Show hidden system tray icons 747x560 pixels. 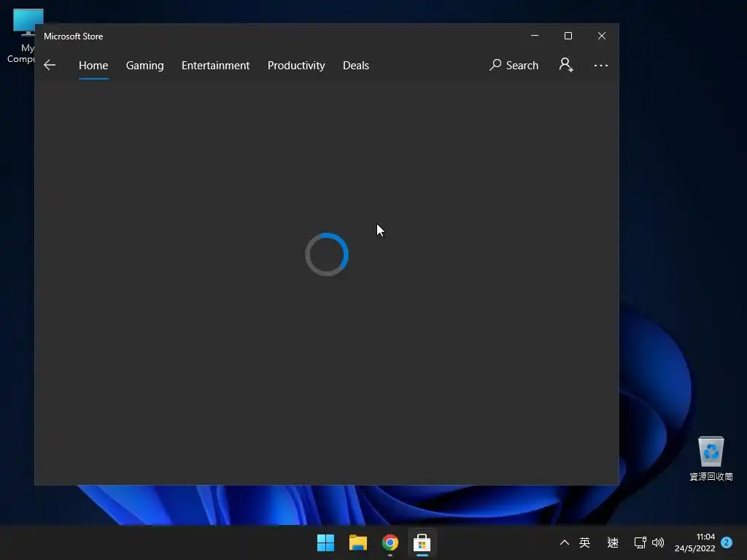pyautogui.click(x=564, y=542)
